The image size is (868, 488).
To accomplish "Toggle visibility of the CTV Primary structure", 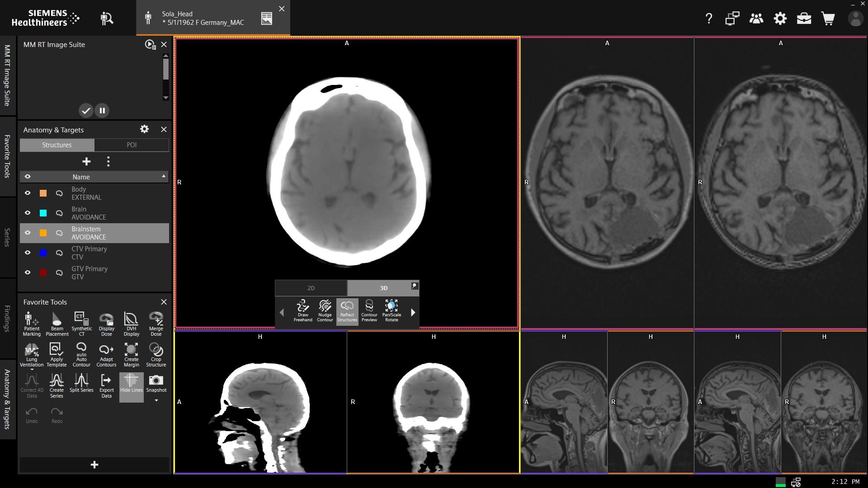I will [28, 253].
